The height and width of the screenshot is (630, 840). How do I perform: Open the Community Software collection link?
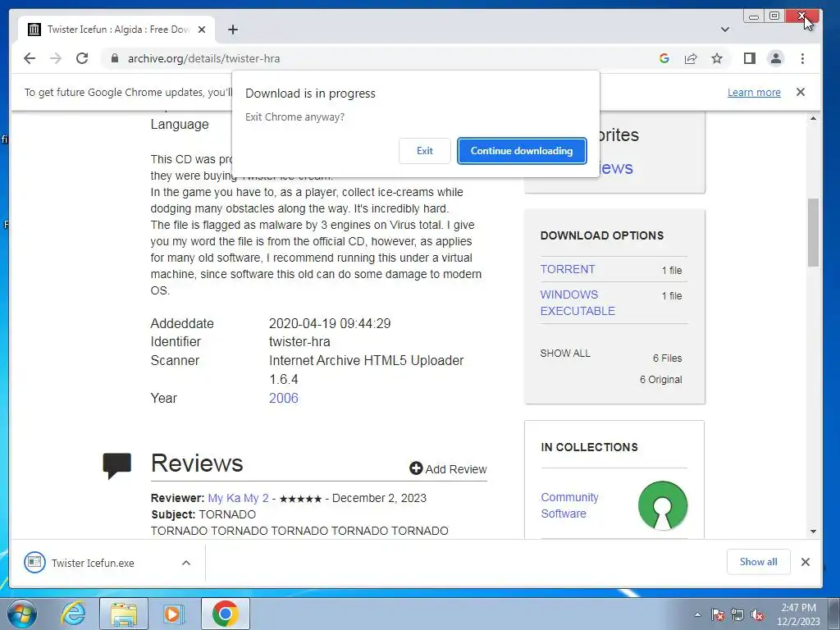click(x=569, y=505)
